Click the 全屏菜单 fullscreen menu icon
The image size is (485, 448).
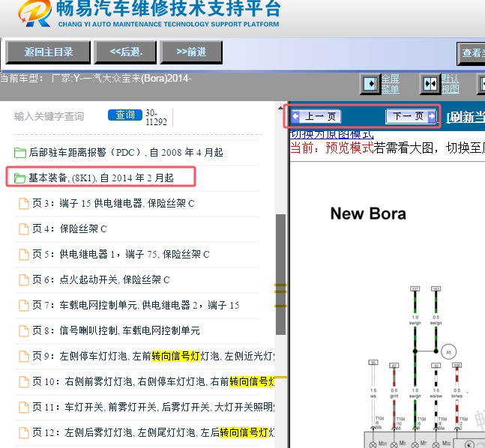[370, 84]
